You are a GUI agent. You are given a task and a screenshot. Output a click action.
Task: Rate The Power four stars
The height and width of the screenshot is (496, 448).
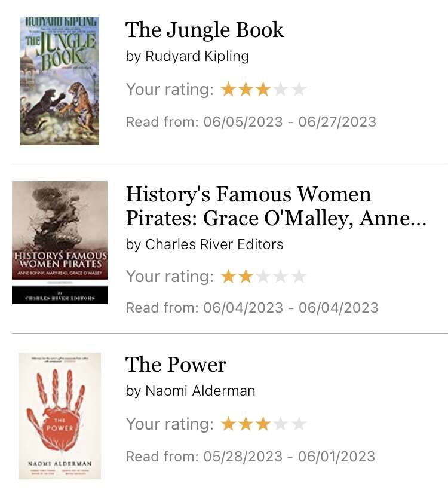point(281,424)
